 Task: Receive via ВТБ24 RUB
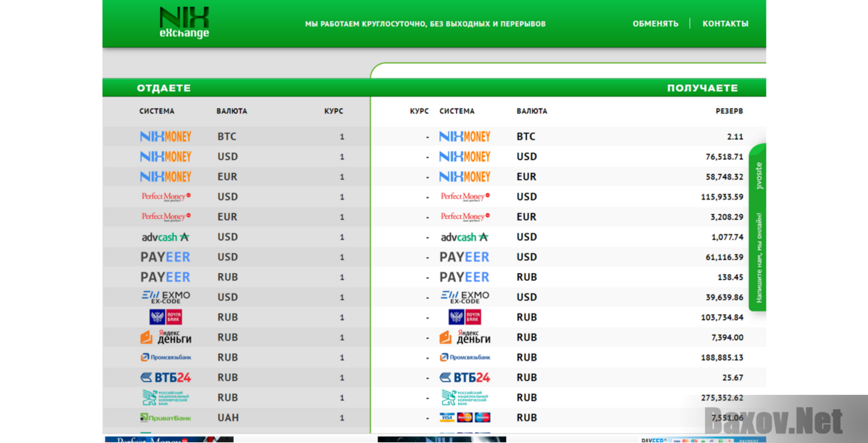pos(569,378)
